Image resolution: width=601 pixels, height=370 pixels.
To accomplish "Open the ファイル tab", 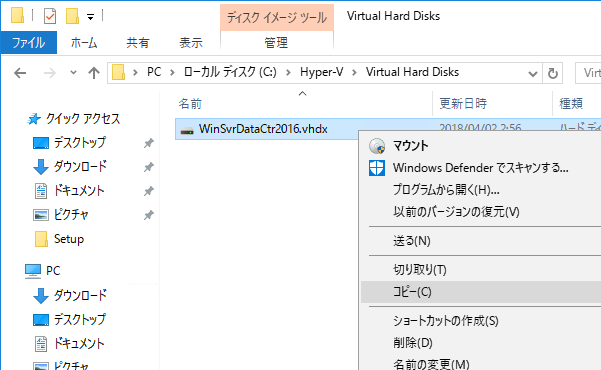I will coord(29,43).
